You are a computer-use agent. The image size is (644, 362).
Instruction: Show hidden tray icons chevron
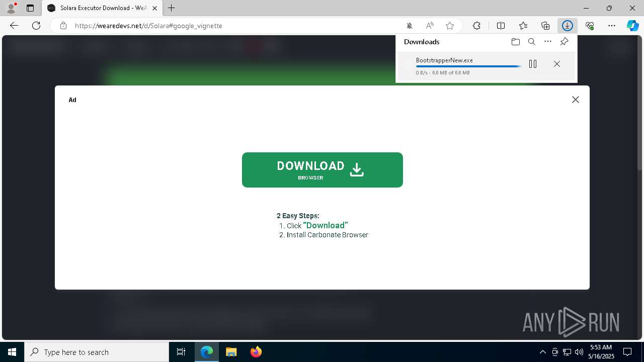coord(542,352)
